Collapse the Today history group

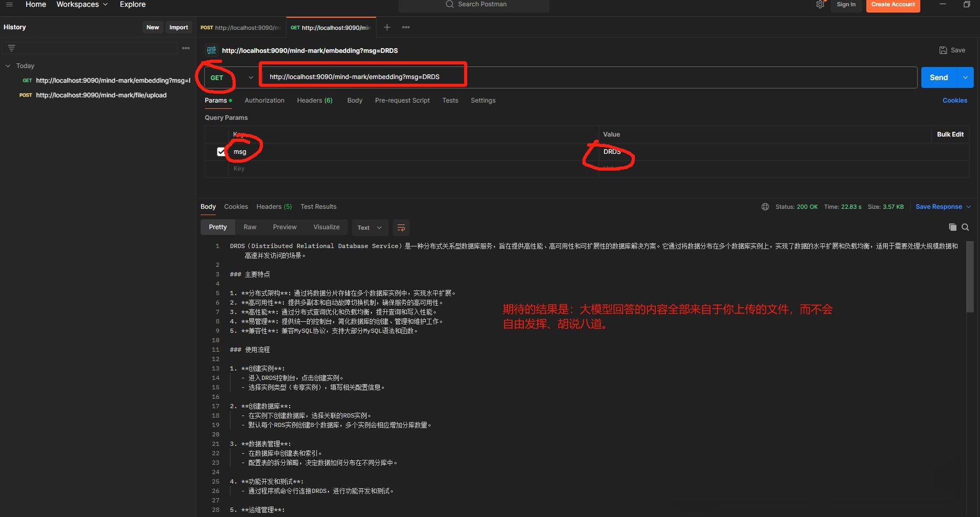point(8,66)
